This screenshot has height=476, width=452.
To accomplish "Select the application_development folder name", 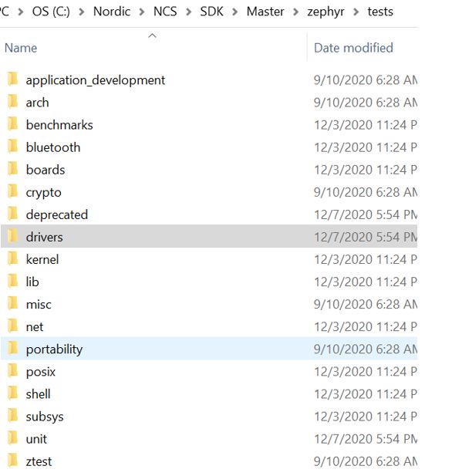I will click(x=96, y=80).
